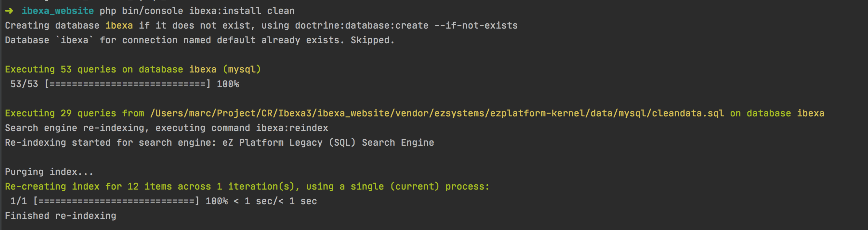Click the green prompt arrow
Screen dimensions: 868x230
click(x=9, y=11)
